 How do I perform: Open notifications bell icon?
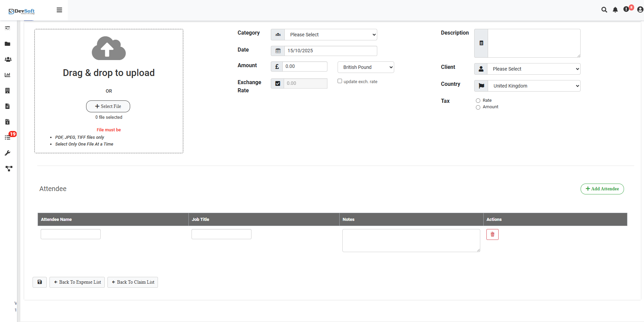click(615, 10)
